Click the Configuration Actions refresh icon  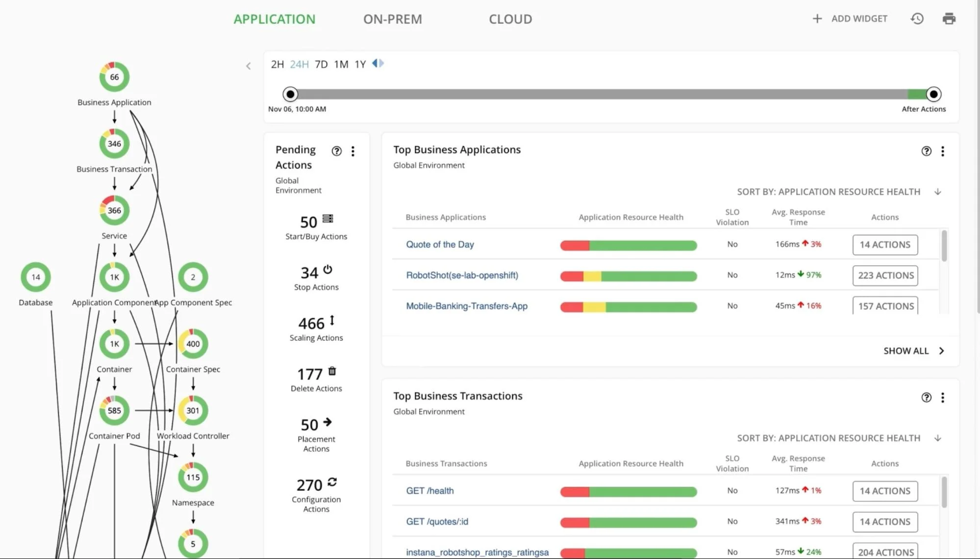click(x=332, y=482)
